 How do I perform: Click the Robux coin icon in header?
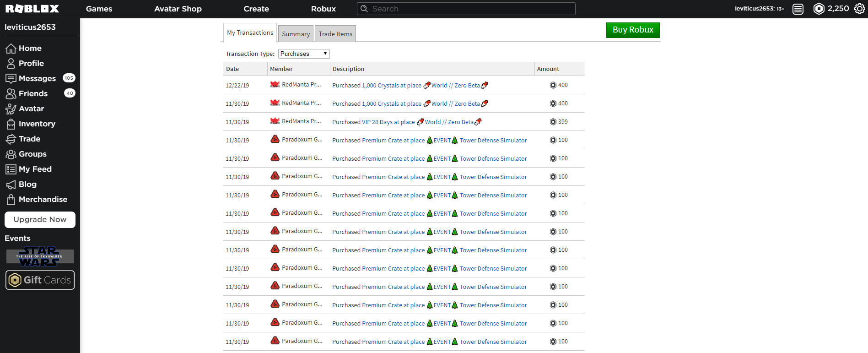[x=819, y=9]
